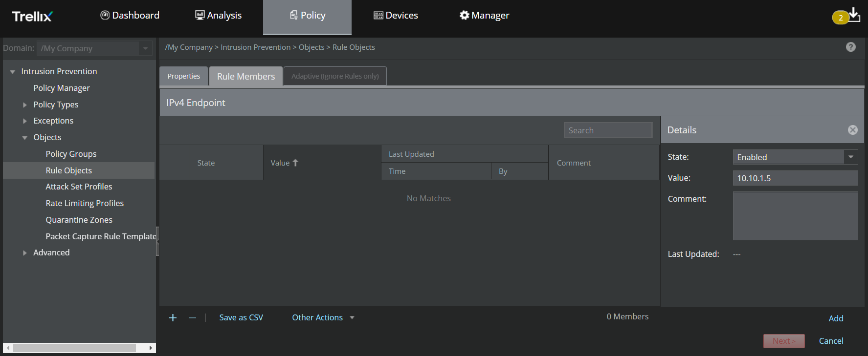
Task: Focus the Search field
Action: pyautogui.click(x=608, y=130)
